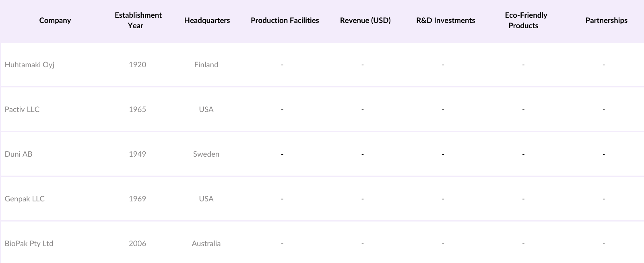Select the Genpak LLC company cell
644x263 pixels.
25,199
